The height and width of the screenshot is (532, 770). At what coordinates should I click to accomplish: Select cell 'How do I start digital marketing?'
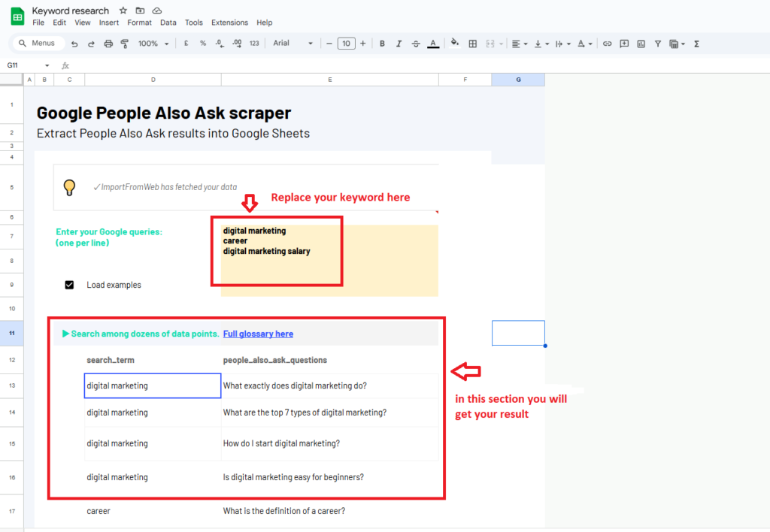(x=330, y=443)
